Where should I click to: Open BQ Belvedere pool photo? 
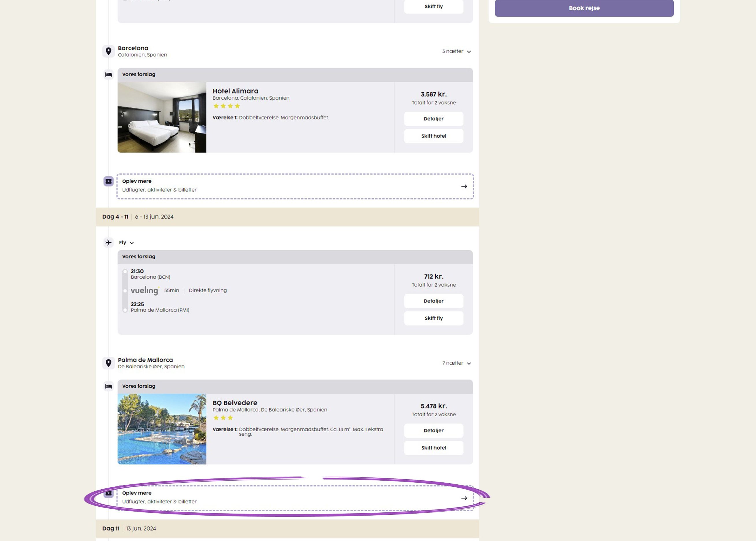pyautogui.click(x=162, y=429)
